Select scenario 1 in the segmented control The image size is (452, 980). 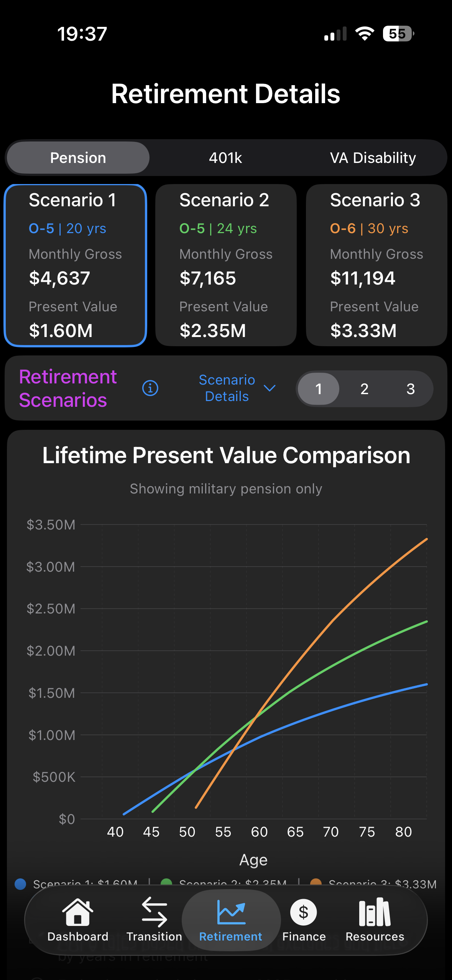tap(318, 389)
